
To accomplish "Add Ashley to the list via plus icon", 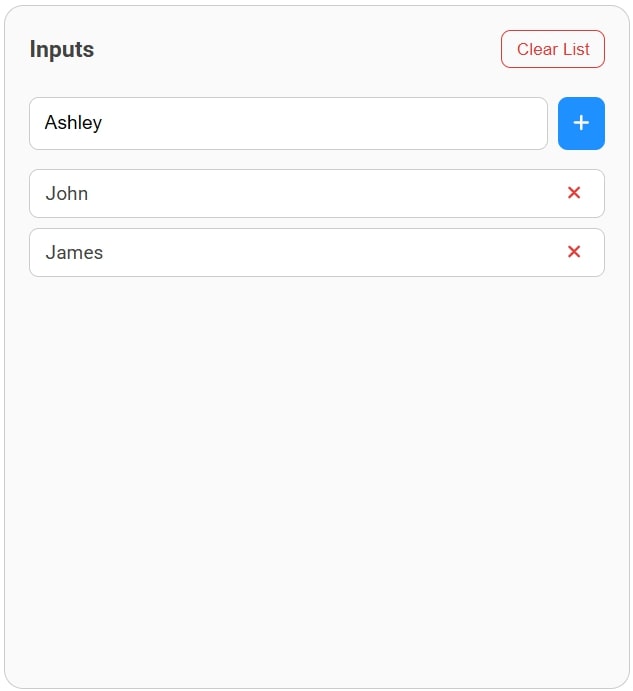I will (x=581, y=123).
